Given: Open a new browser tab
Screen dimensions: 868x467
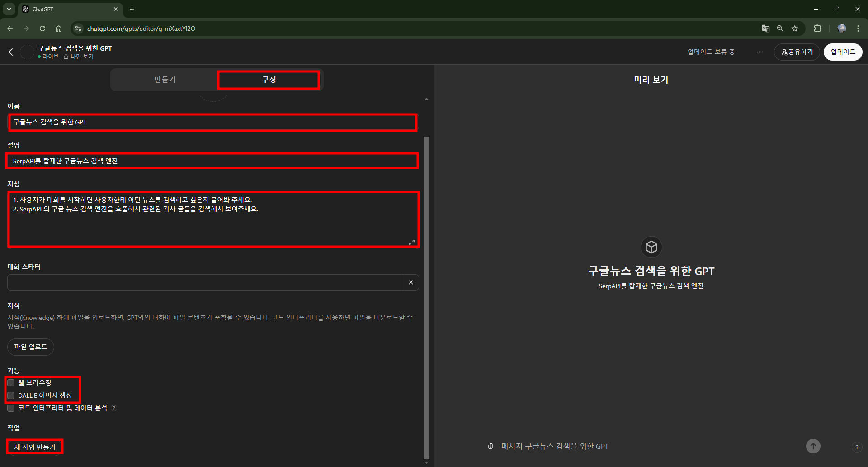Looking at the screenshot, I should pyautogui.click(x=132, y=9).
